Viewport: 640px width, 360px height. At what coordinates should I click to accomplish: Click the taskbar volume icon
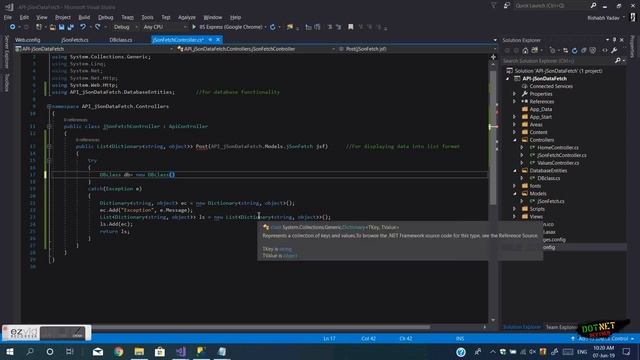click(x=532, y=351)
